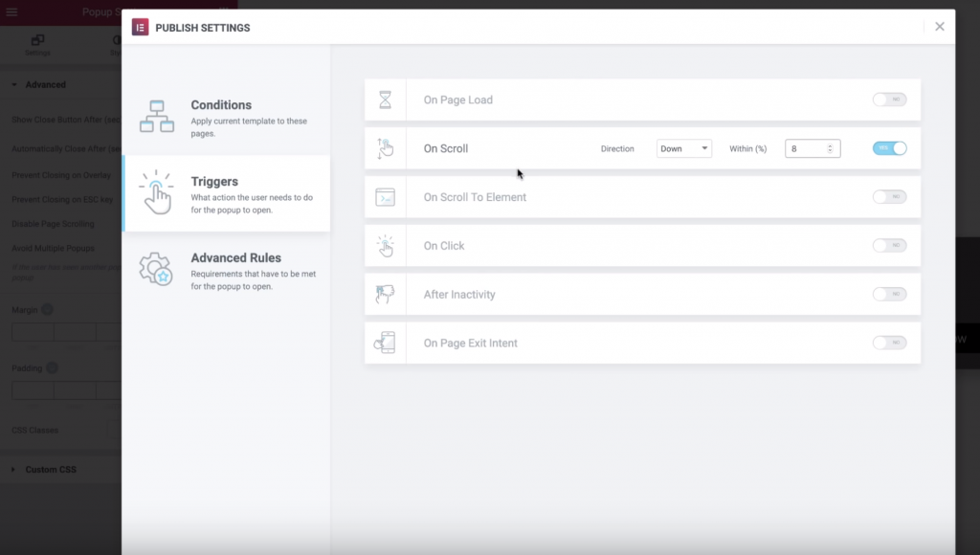Enable the After Inactivity switch
980x555 pixels.
889,295
